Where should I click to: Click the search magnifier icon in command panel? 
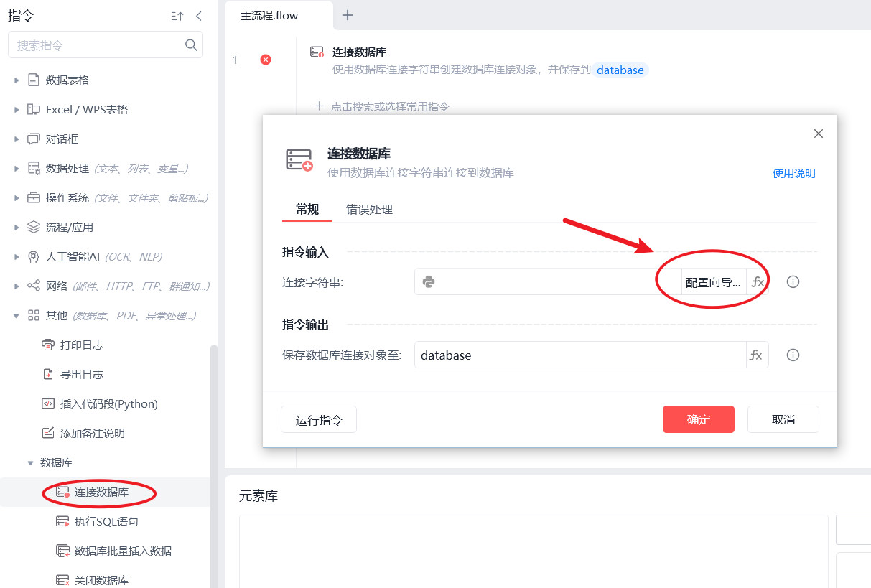191,45
